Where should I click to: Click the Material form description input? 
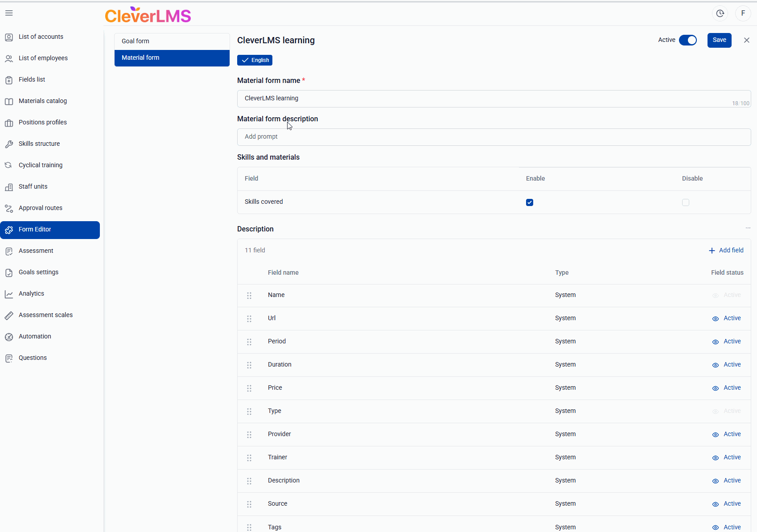[x=494, y=137]
